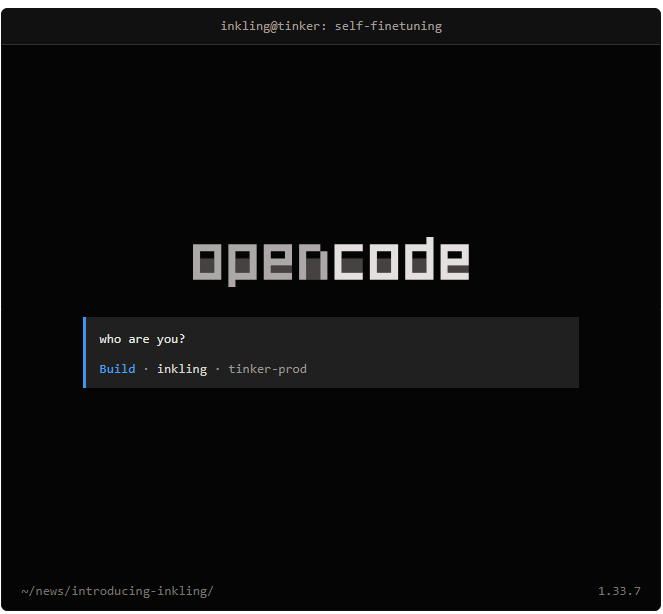The image size is (663, 614).
Task: Click the tall 'd' letter in the logo
Action: [419, 259]
